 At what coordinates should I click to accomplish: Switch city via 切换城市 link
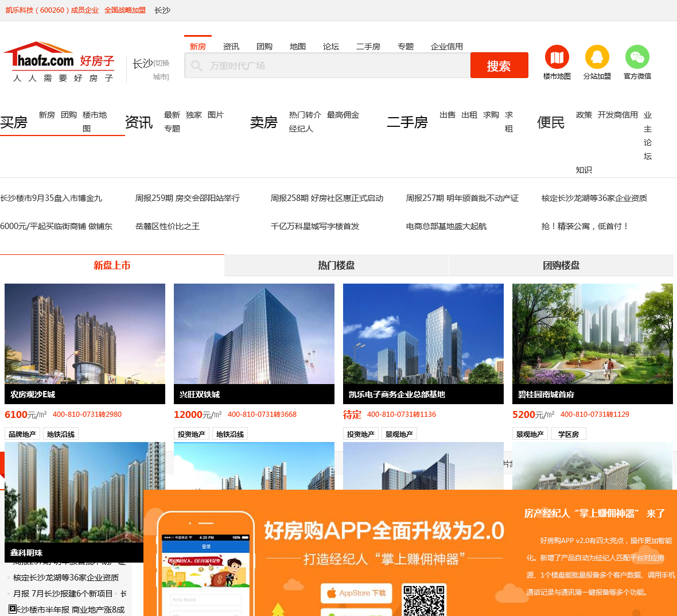tap(161, 69)
